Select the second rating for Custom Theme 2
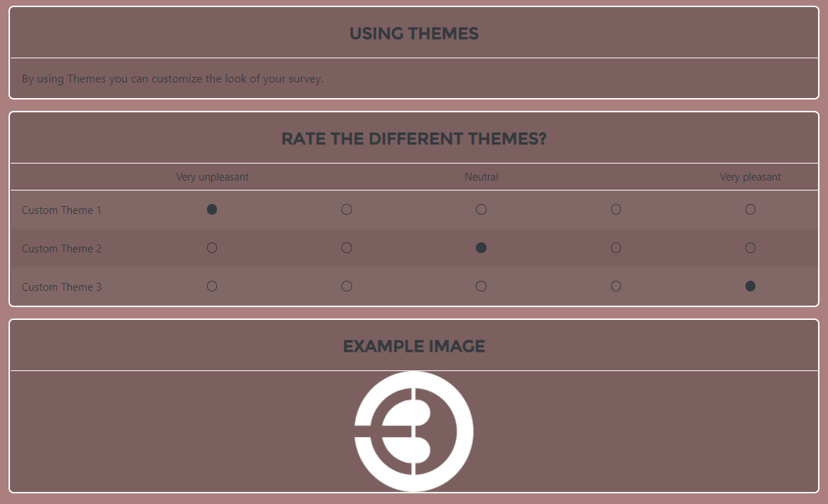Screen dimensions: 828x504 [x=346, y=247]
